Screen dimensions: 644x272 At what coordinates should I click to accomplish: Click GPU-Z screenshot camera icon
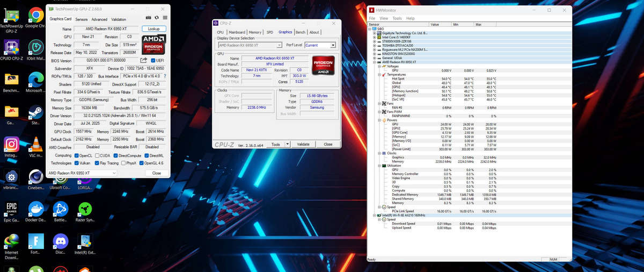pos(148,18)
